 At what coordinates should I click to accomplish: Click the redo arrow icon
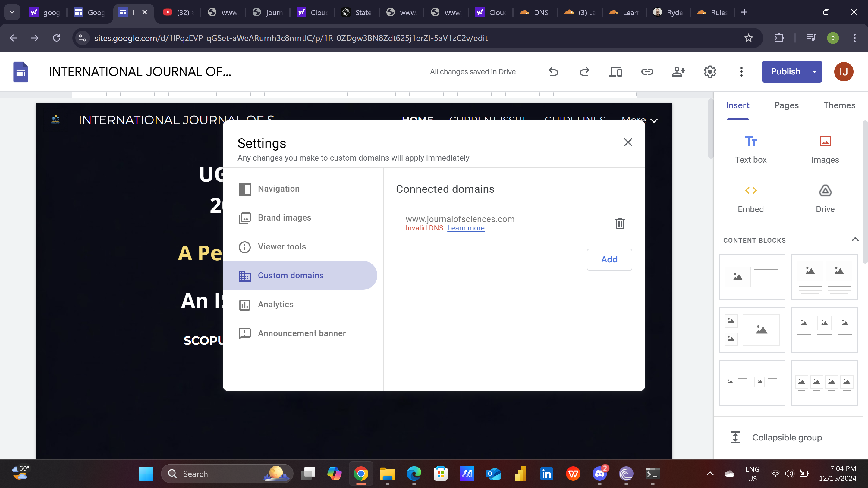[584, 72]
